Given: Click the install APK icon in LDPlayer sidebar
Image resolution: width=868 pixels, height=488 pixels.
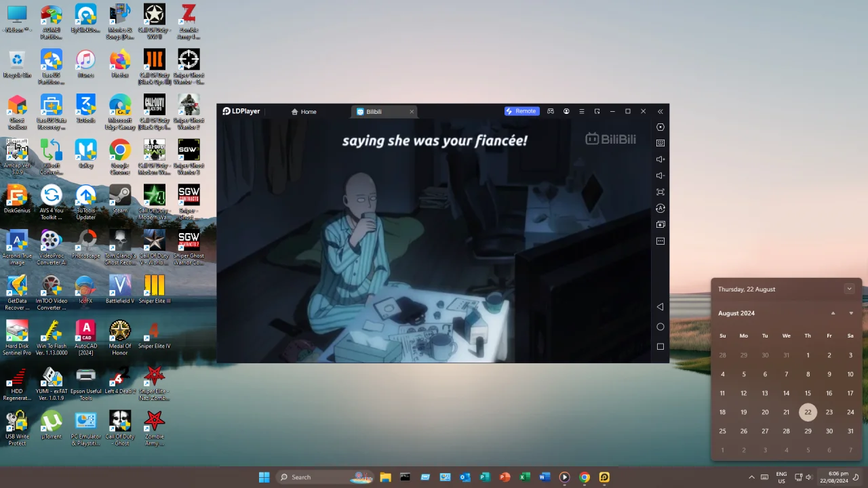Looking at the screenshot, I should coord(660,224).
